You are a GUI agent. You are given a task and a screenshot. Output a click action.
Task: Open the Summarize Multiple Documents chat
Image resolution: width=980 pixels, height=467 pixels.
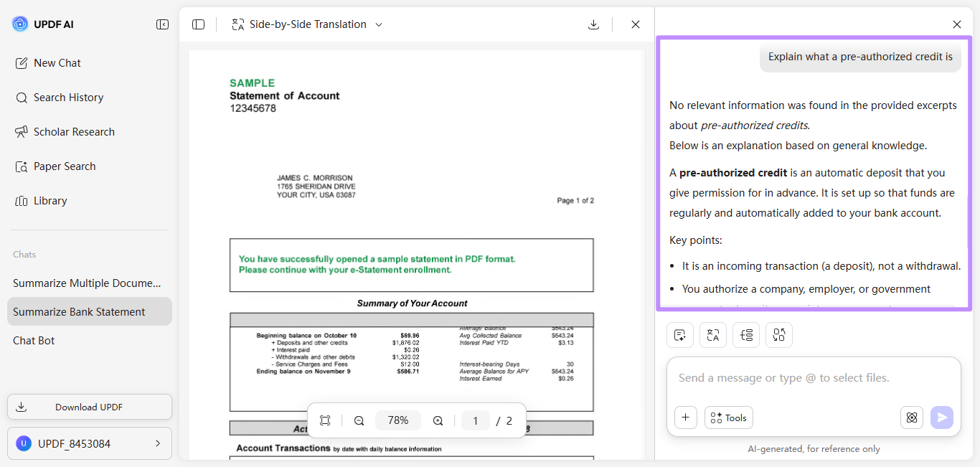pyautogui.click(x=90, y=283)
